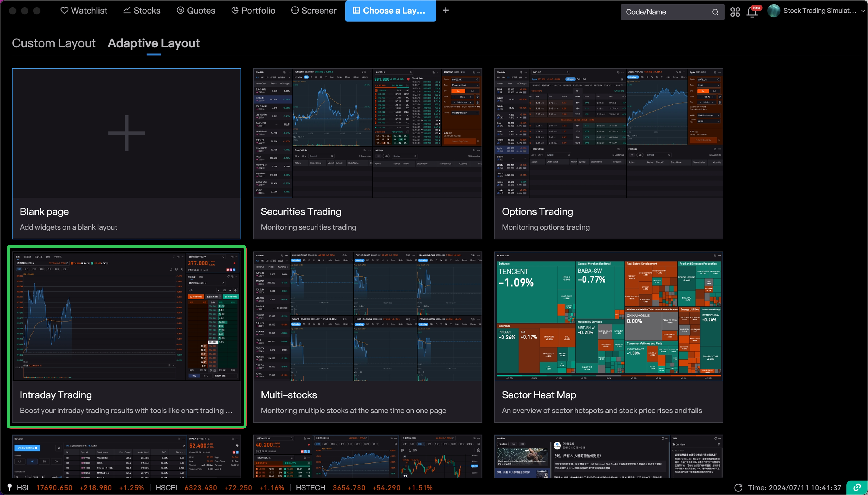Click the green link icon bottom-right
Image resolution: width=868 pixels, height=495 pixels.
[857, 487]
